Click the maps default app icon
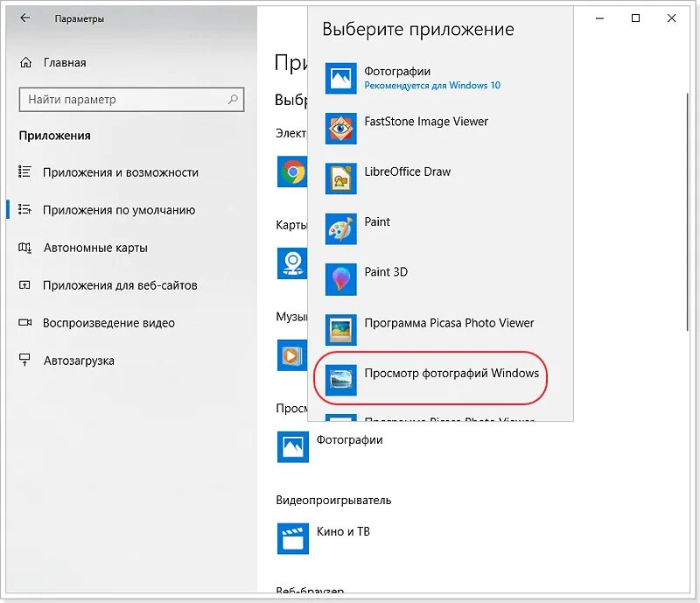Viewport: 700px width, 603px height. click(292, 263)
